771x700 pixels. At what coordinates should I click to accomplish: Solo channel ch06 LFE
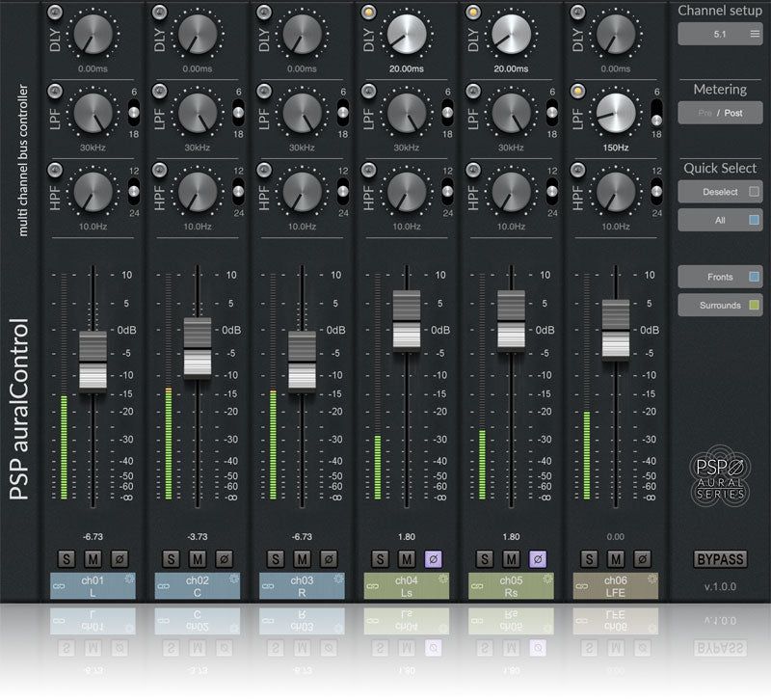click(590, 559)
